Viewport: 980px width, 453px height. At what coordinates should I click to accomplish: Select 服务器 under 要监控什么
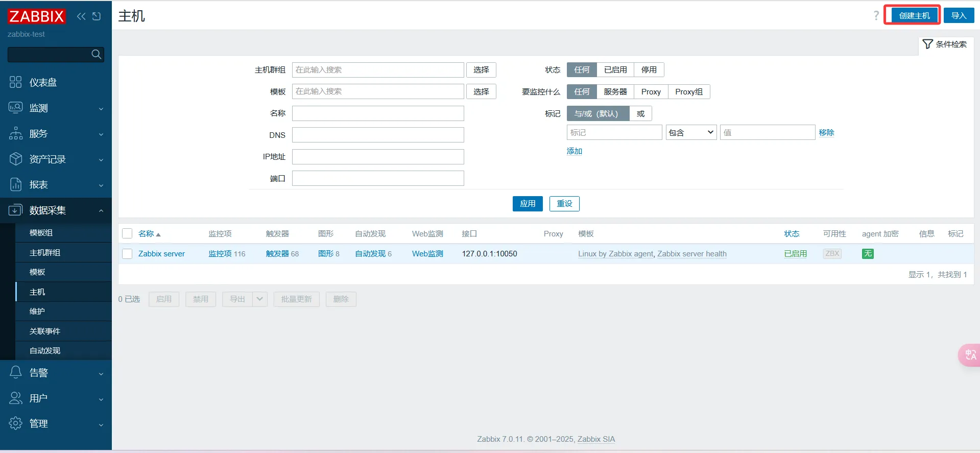click(x=615, y=91)
